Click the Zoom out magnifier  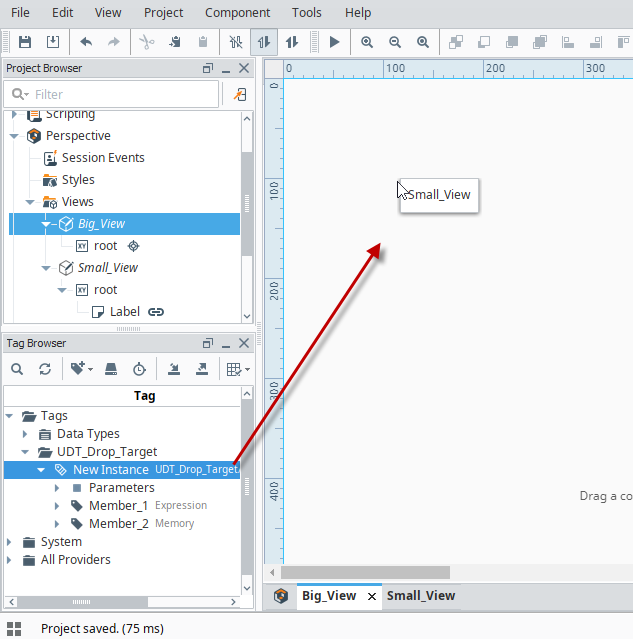(395, 42)
